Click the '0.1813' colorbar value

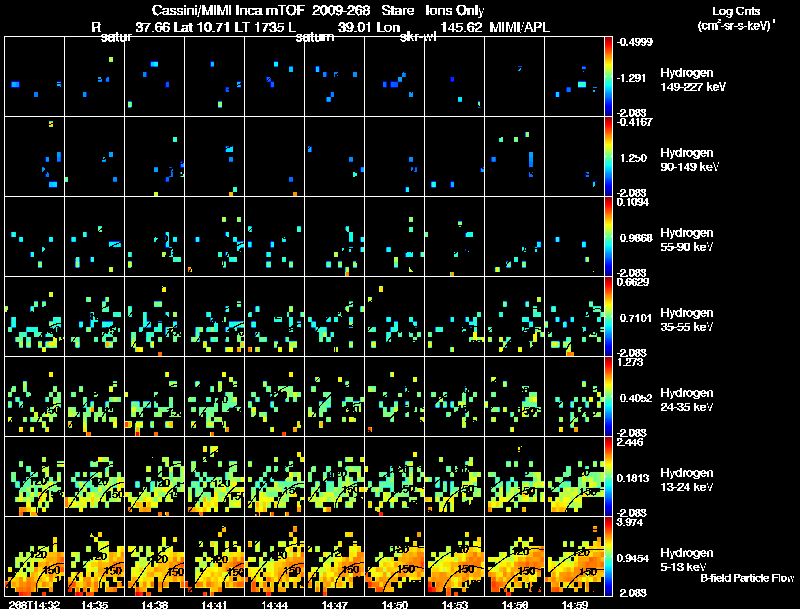point(633,478)
